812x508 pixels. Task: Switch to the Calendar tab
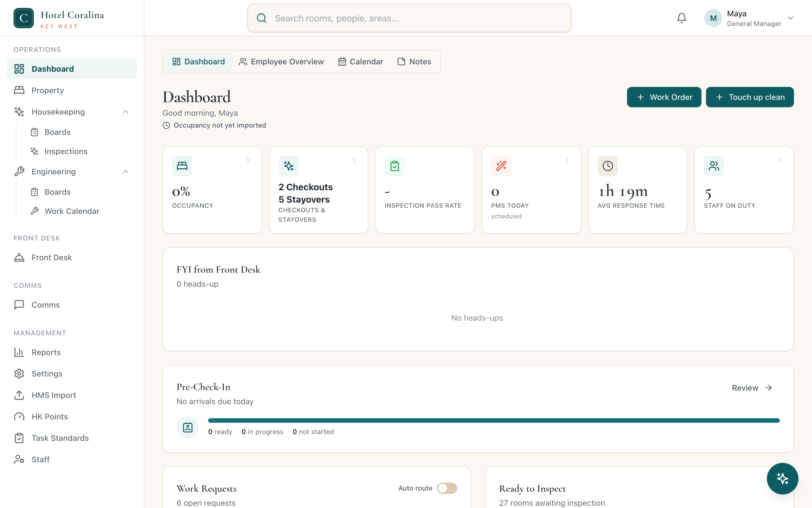(361, 62)
